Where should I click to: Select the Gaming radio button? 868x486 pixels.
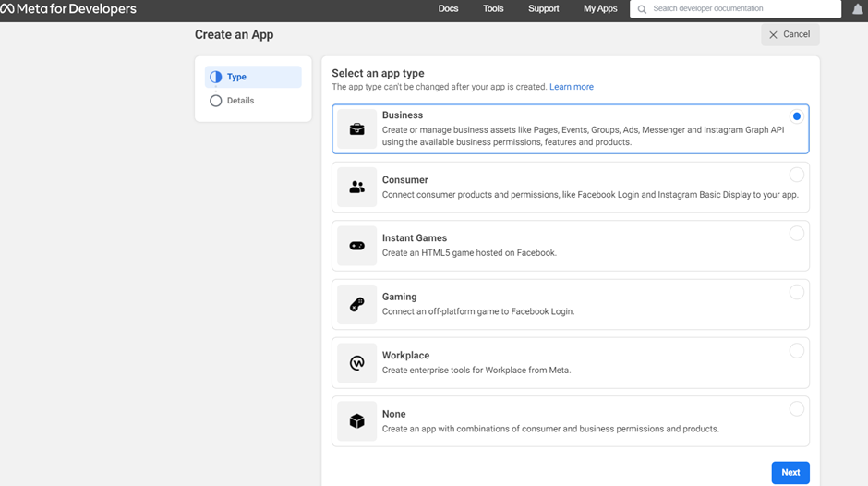[x=797, y=292]
